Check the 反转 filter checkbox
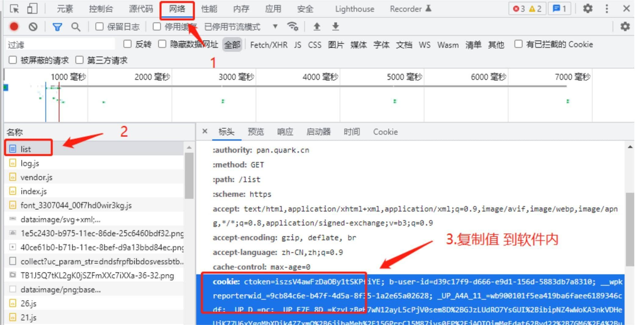 pyautogui.click(x=127, y=45)
